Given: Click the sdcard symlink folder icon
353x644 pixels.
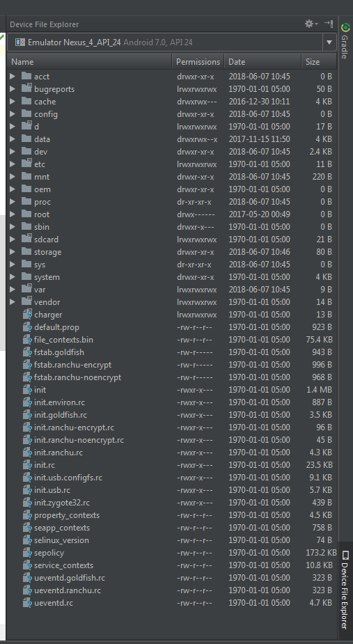Looking at the screenshot, I should click(26, 239).
